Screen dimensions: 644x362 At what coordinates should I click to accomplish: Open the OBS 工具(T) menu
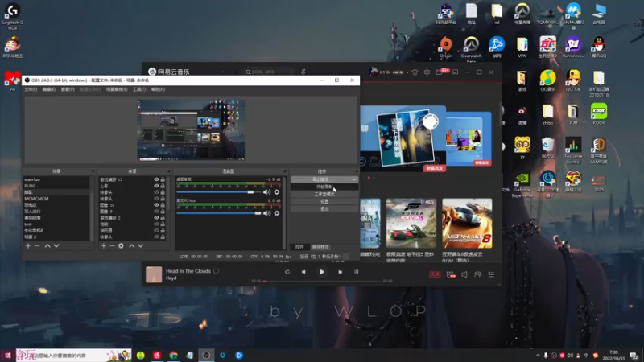pyautogui.click(x=139, y=89)
